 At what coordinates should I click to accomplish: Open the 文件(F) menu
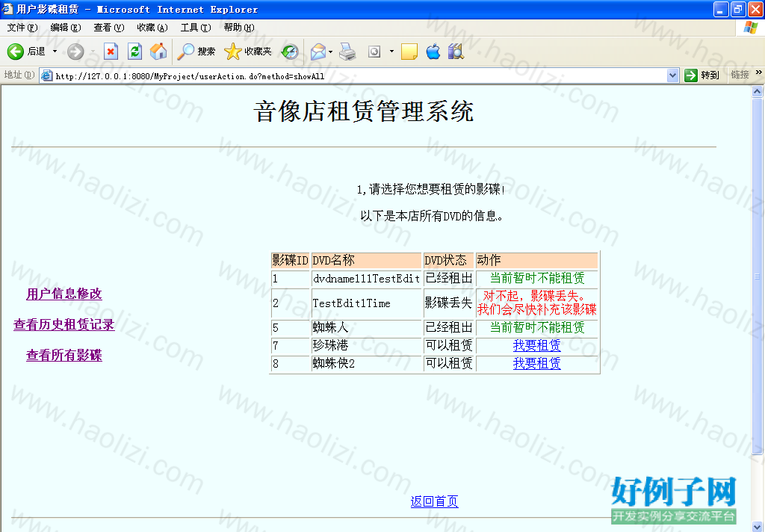(22, 28)
